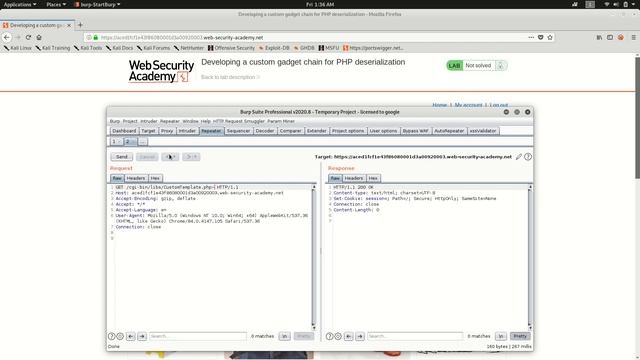Open the Window menu in Burp Suite
Viewport: 640px width, 360px height.
click(x=190, y=121)
